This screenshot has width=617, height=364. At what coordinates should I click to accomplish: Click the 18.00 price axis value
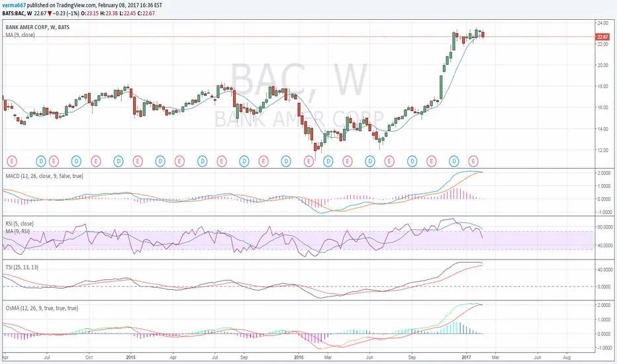[x=603, y=87]
